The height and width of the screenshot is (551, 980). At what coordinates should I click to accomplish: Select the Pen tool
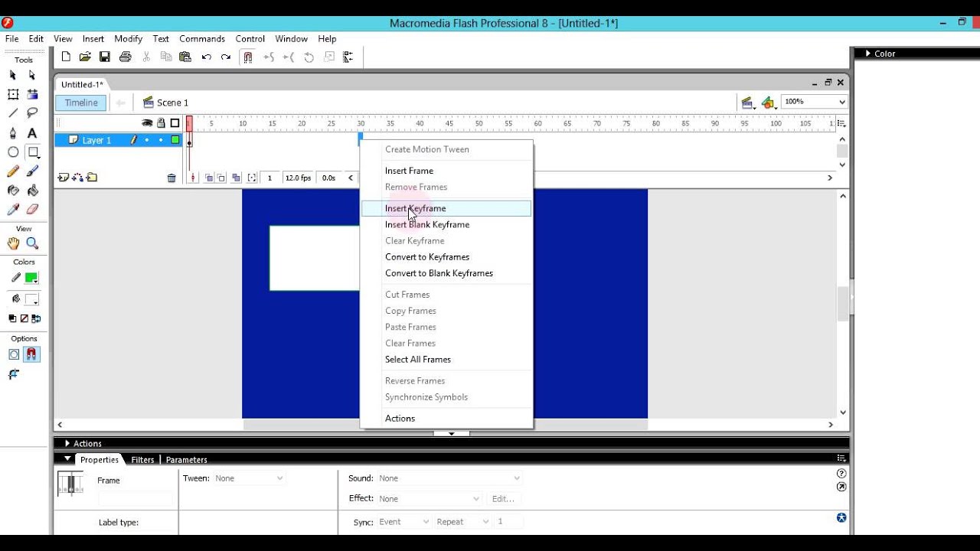(13, 133)
